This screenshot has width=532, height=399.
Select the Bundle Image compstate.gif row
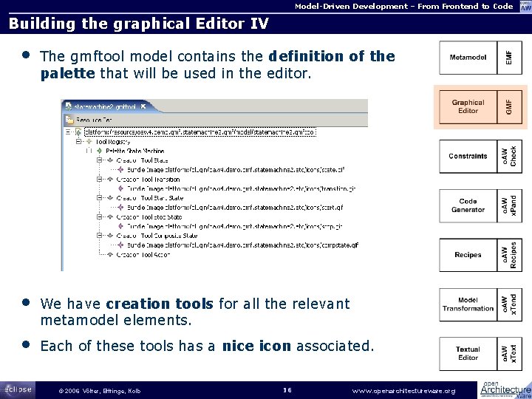[242, 245]
